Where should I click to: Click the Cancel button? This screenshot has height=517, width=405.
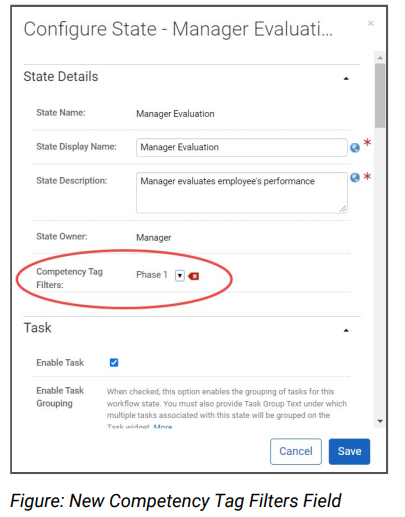(296, 451)
